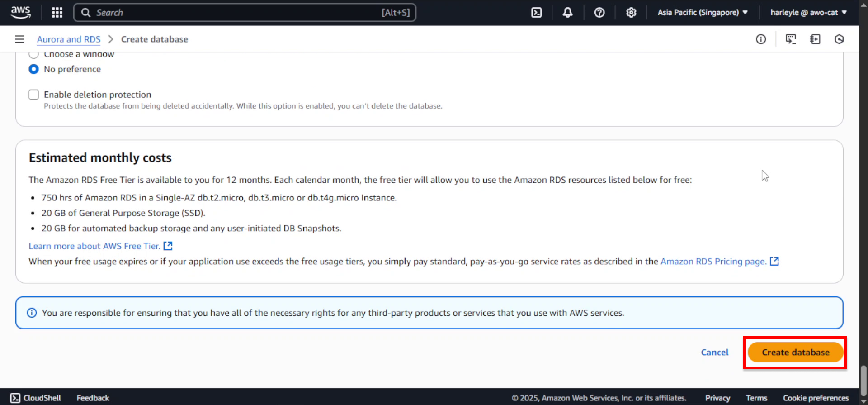
Task: Open Learn more about AWS Free Tier link
Action: (94, 246)
